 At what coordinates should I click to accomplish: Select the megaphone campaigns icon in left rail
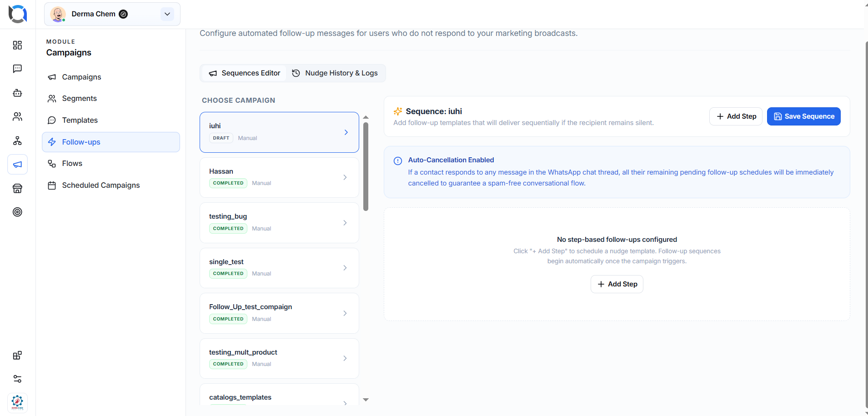point(17,165)
